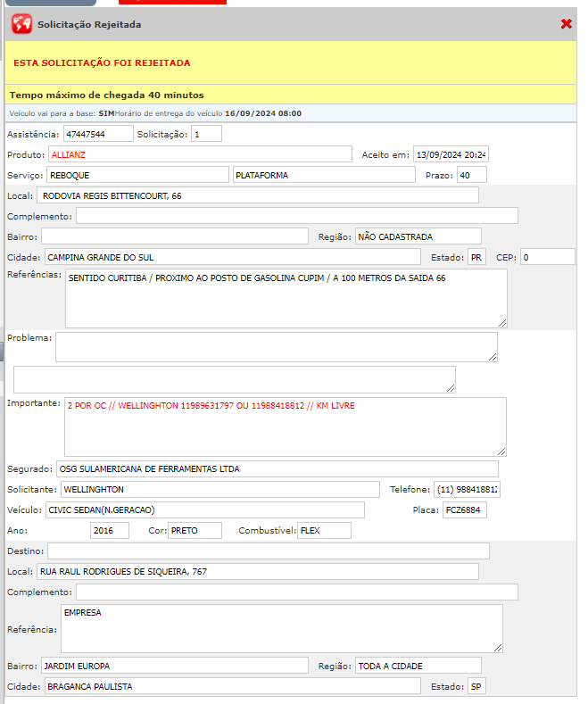Click the Problema text area
This screenshot has width=588, height=704.
[277, 347]
